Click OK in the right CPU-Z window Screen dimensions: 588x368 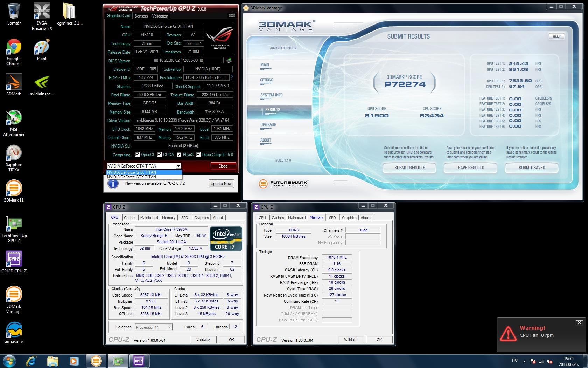click(x=379, y=340)
